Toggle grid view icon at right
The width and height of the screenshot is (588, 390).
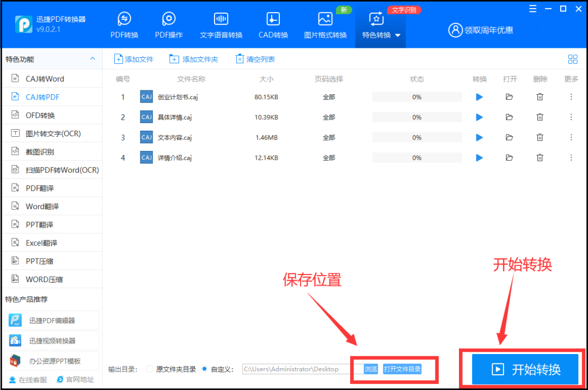pos(573,59)
